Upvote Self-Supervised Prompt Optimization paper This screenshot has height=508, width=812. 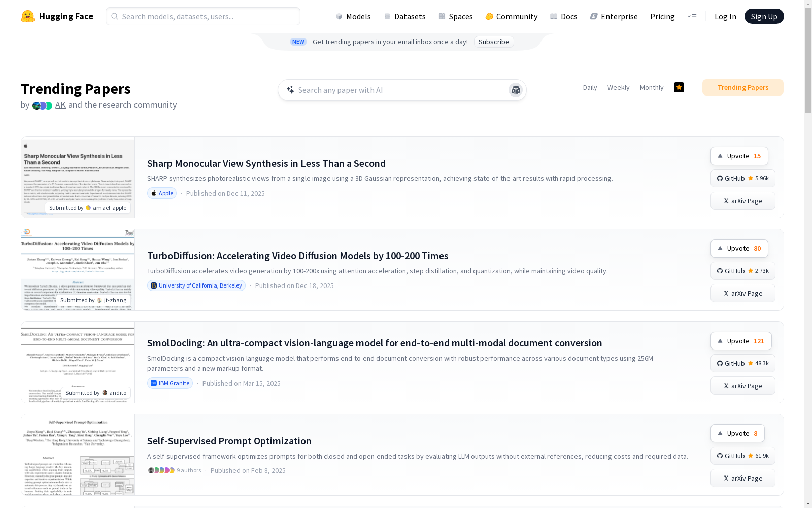click(x=737, y=433)
